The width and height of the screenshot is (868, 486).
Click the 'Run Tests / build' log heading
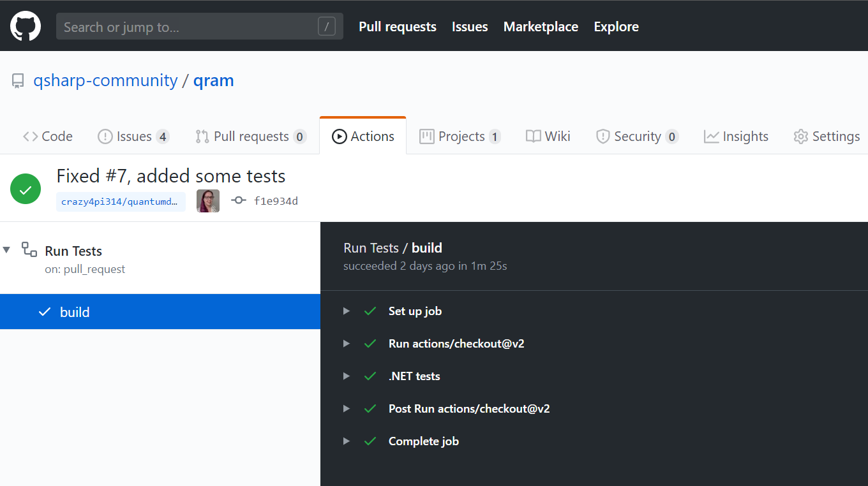tap(393, 248)
